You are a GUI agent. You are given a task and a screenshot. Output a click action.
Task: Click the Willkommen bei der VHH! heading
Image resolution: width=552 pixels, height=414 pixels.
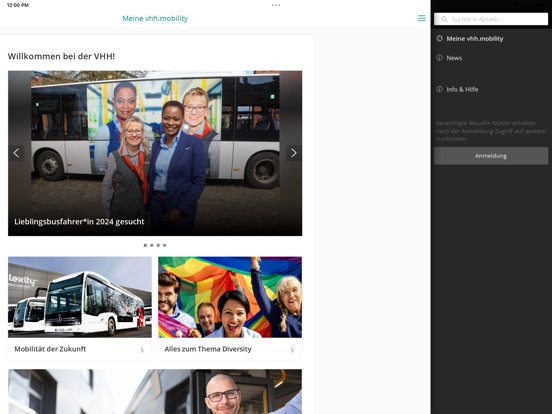[x=61, y=56]
